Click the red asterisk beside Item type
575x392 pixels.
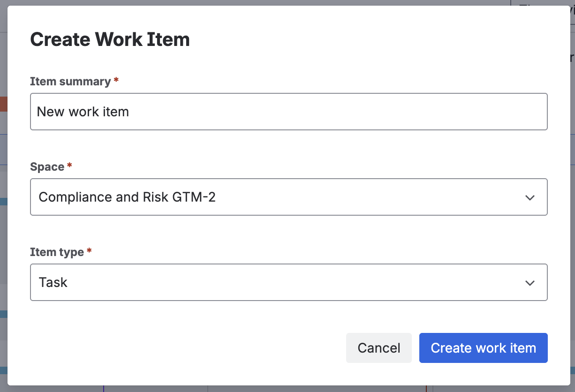(89, 251)
